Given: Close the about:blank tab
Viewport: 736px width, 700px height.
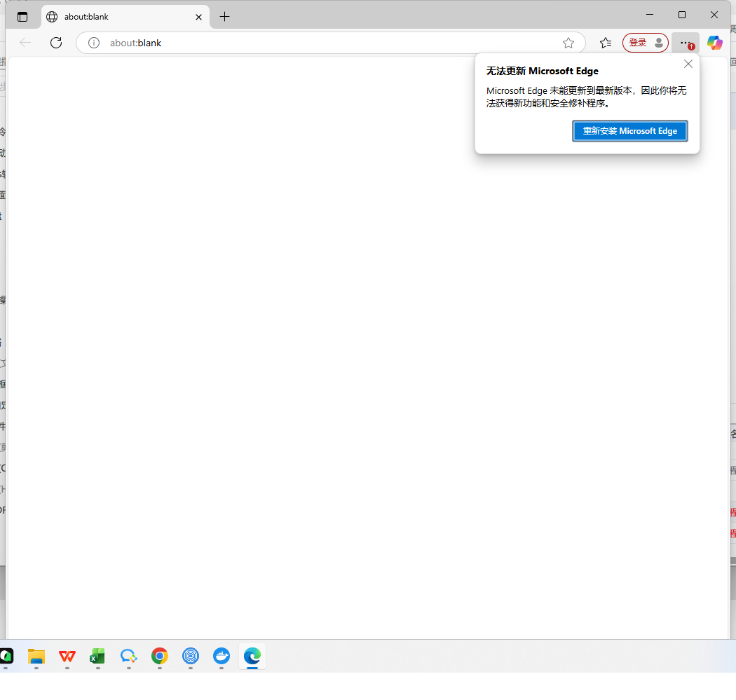Looking at the screenshot, I should coord(198,17).
